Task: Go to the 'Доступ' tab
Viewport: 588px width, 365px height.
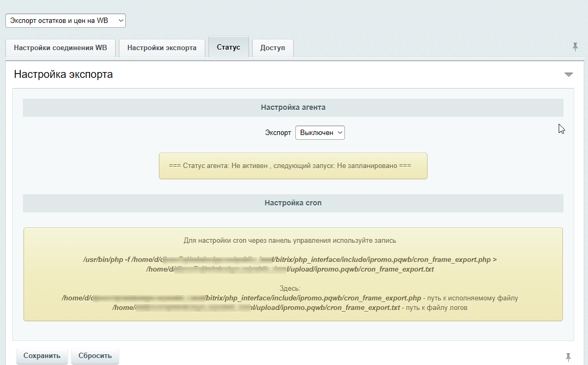Action: click(272, 47)
